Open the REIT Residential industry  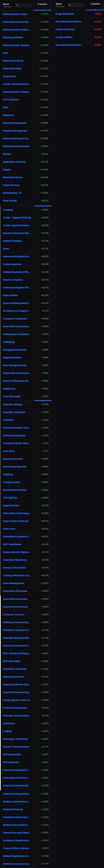click(12, 754)
